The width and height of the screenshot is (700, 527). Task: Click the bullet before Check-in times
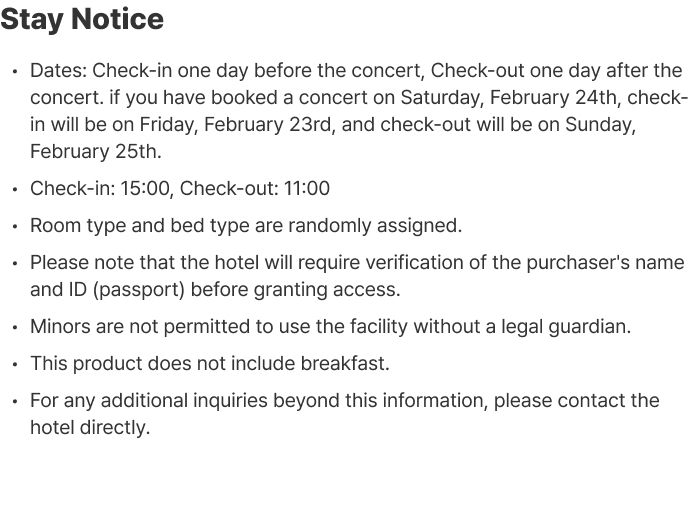pos(14,190)
